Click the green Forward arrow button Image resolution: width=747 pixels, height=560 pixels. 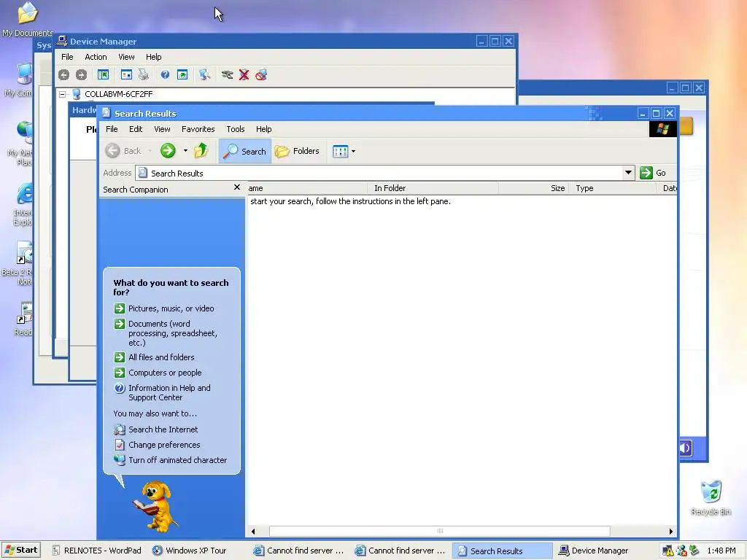168,151
